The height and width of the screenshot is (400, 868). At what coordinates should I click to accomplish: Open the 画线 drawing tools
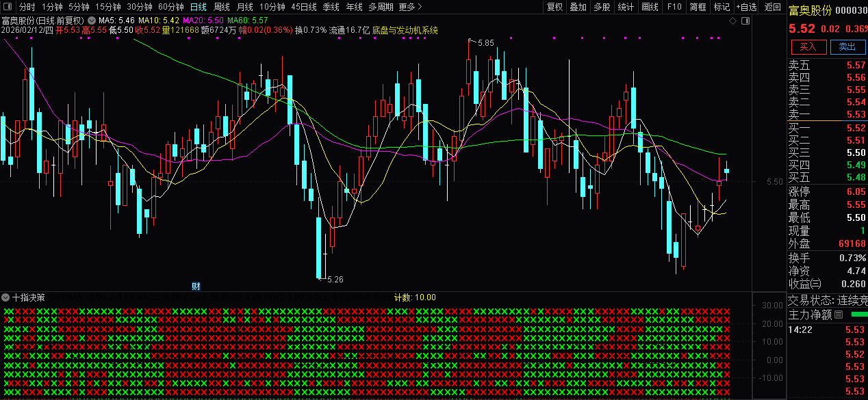click(x=650, y=7)
